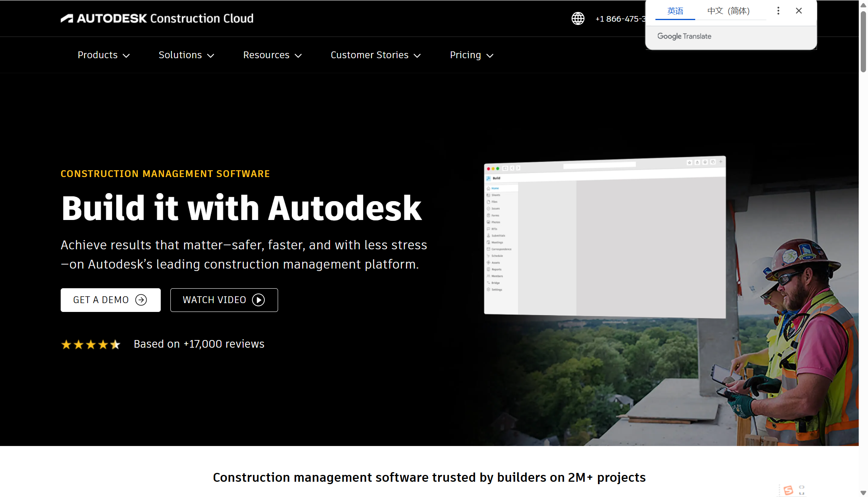This screenshot has height=497, width=868.
Task: Click the arrow icon on Get a Demo
Action: [x=141, y=300]
